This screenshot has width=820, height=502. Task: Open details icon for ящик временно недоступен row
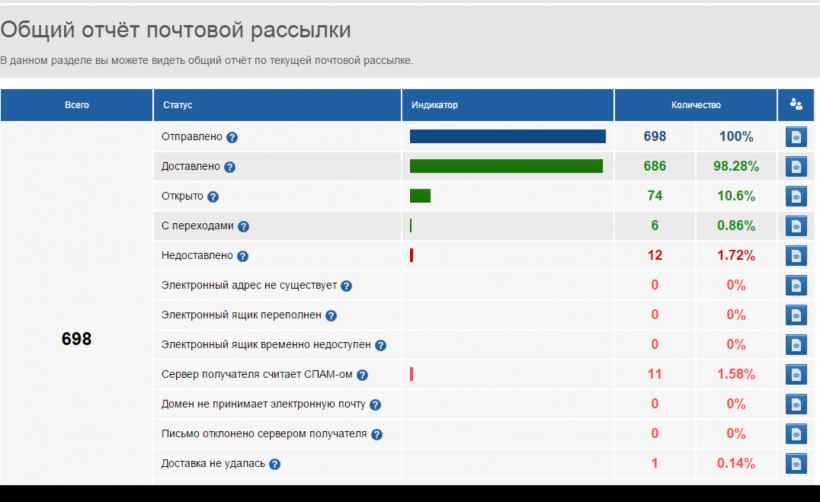tap(796, 345)
